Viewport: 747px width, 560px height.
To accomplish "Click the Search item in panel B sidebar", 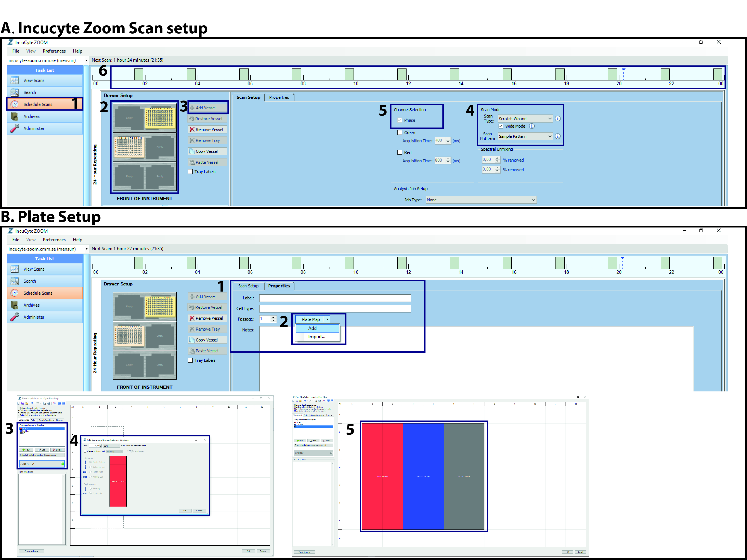I will point(44,281).
